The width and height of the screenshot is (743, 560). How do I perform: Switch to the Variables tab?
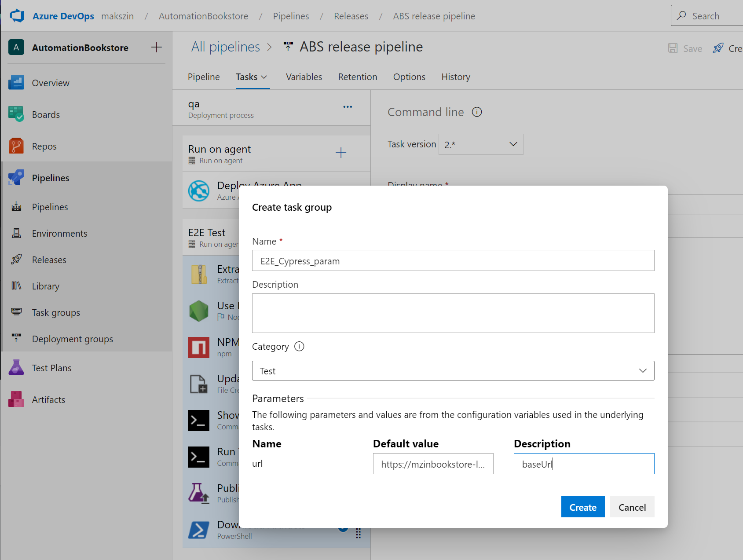[x=304, y=77]
